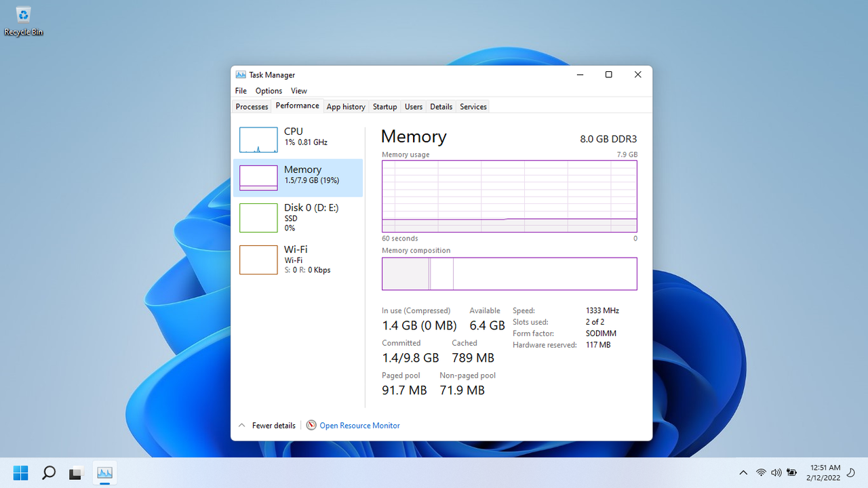Screen dimensions: 868x488
Task: Click the Task Manager title bar icon
Action: (241, 75)
